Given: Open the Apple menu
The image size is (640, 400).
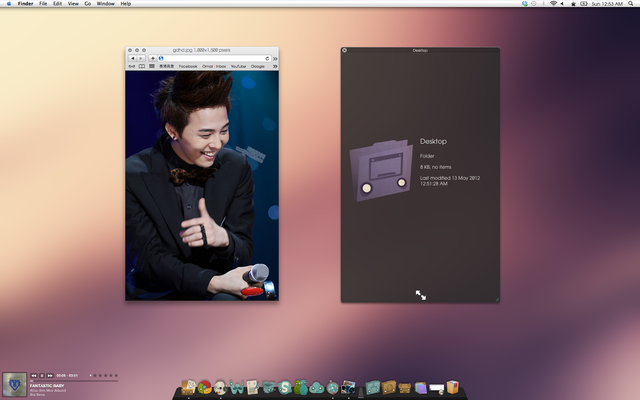Looking at the screenshot, I should [x=9, y=4].
